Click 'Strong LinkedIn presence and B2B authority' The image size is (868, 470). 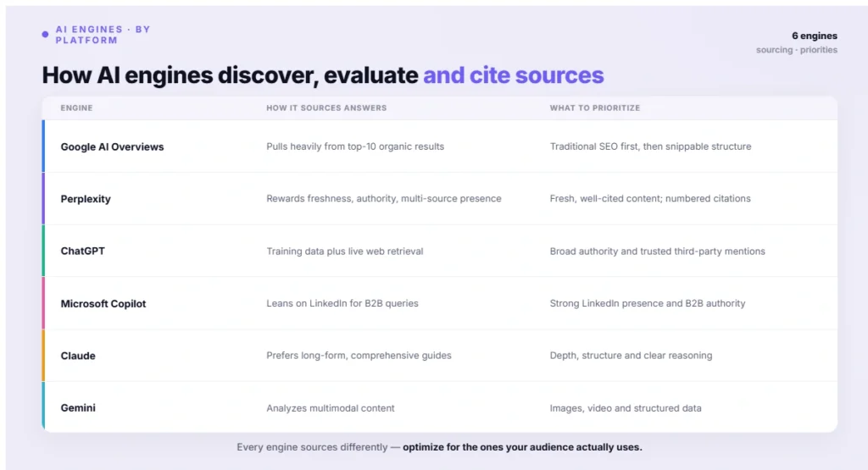pos(648,303)
